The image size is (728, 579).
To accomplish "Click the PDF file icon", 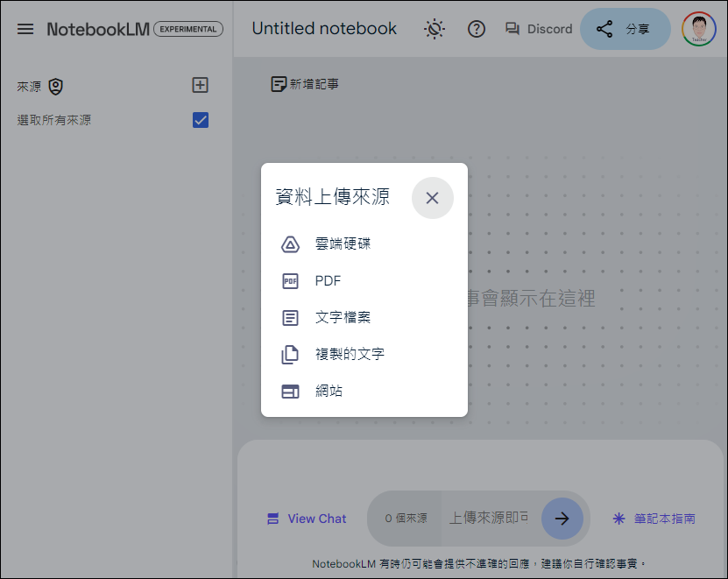I will [290, 281].
